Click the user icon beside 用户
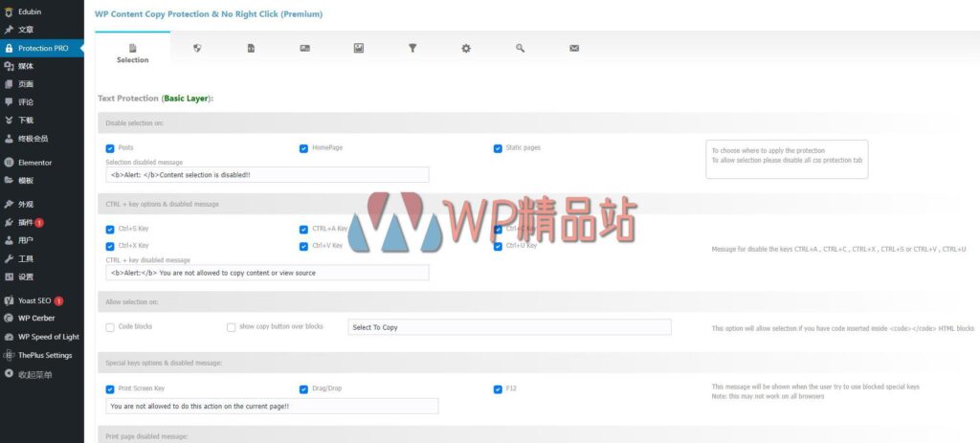Screen dimensions: 980x443 (x=8, y=240)
